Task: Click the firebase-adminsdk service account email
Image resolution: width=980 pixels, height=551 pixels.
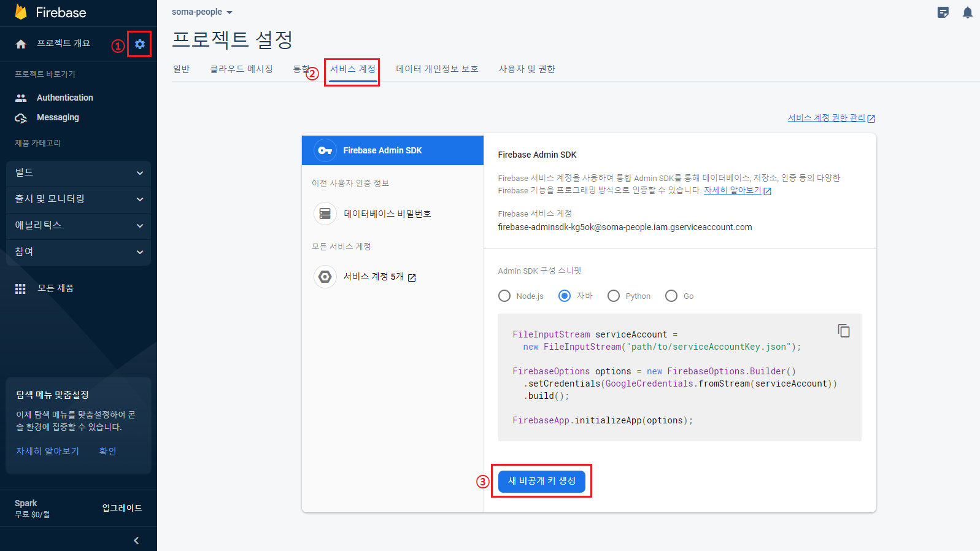Action: tap(625, 227)
